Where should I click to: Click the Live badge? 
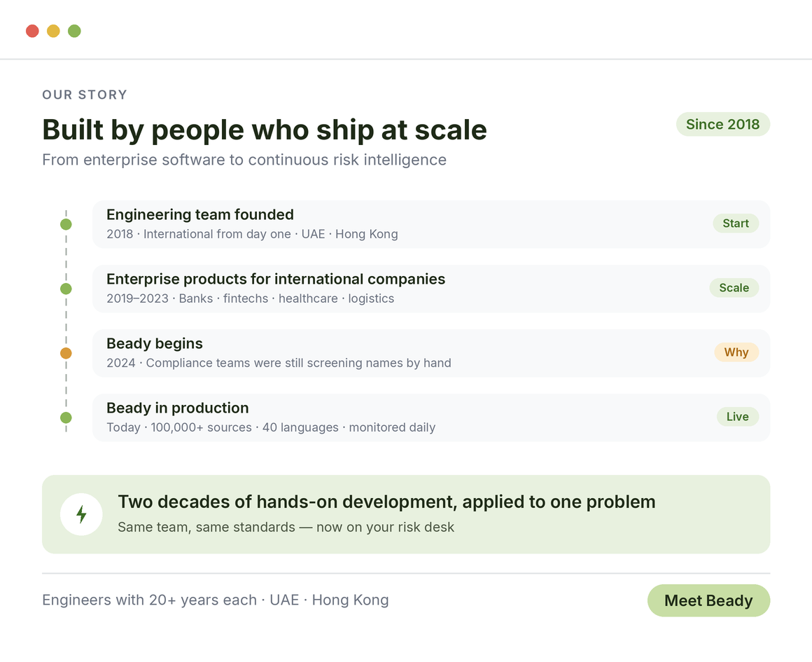click(737, 416)
